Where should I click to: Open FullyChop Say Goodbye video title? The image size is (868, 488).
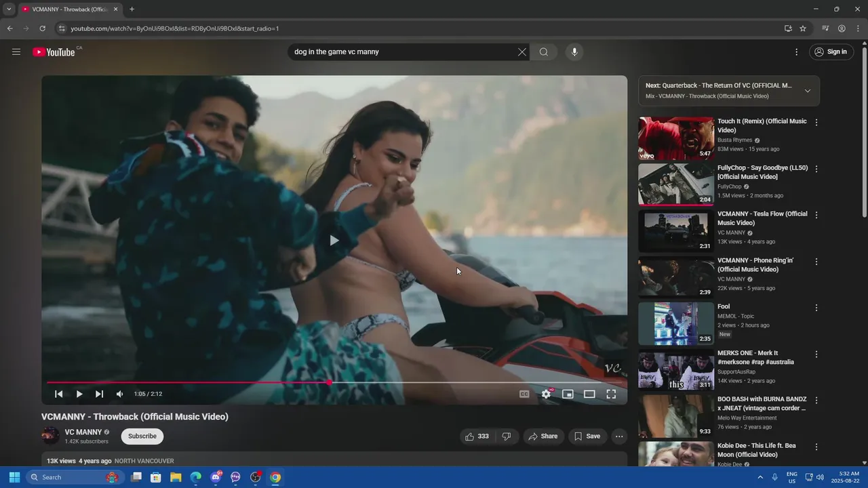763,172
